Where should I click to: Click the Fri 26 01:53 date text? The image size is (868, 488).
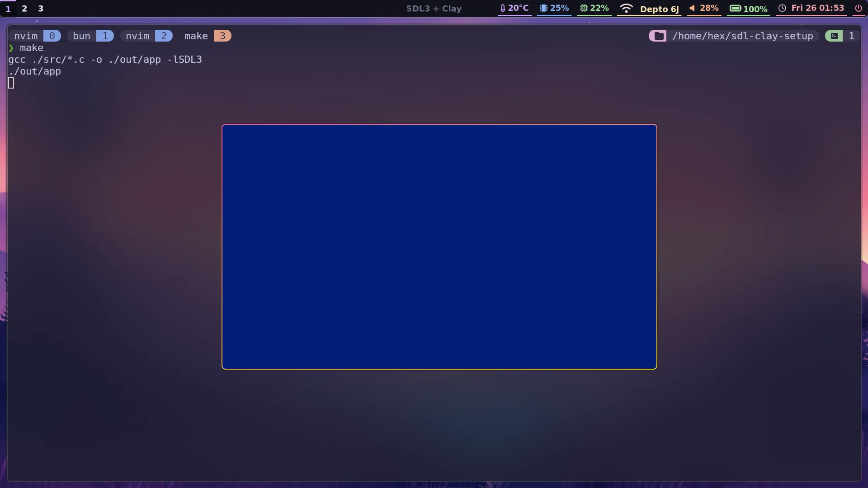click(817, 8)
